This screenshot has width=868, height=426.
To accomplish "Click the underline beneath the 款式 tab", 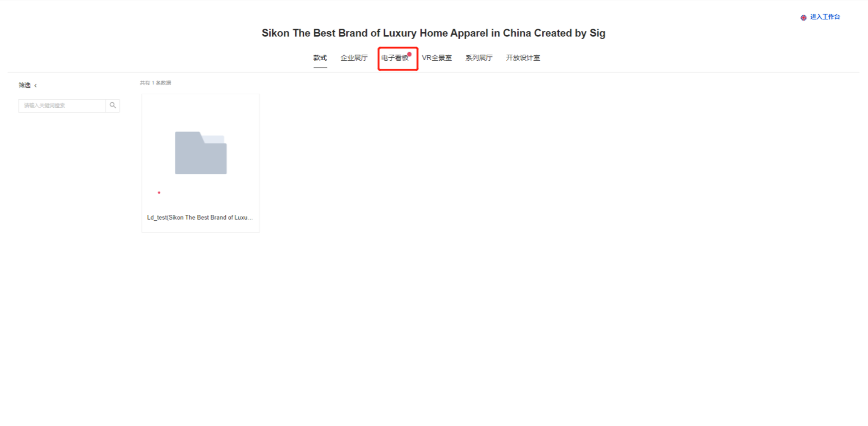I will pos(320,68).
